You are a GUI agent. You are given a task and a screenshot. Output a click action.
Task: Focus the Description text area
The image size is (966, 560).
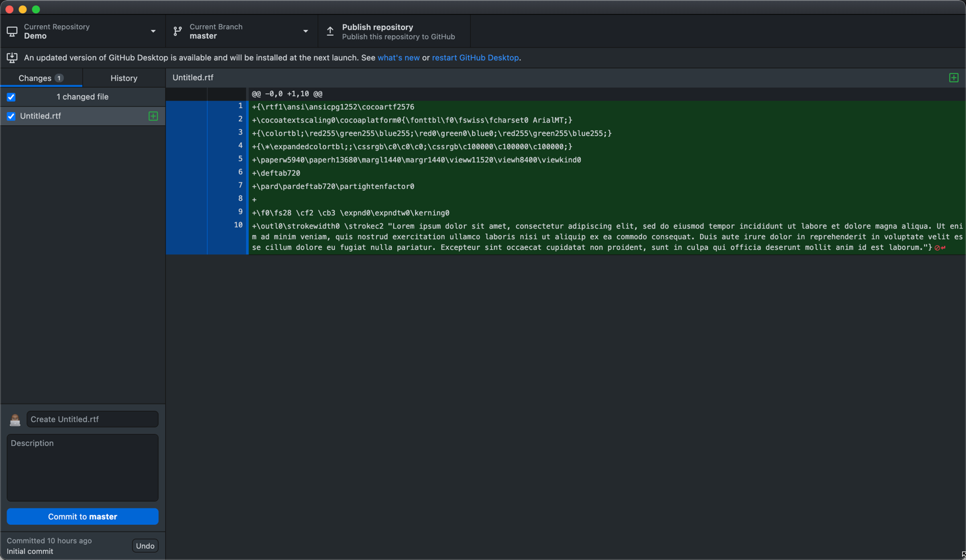pos(83,468)
